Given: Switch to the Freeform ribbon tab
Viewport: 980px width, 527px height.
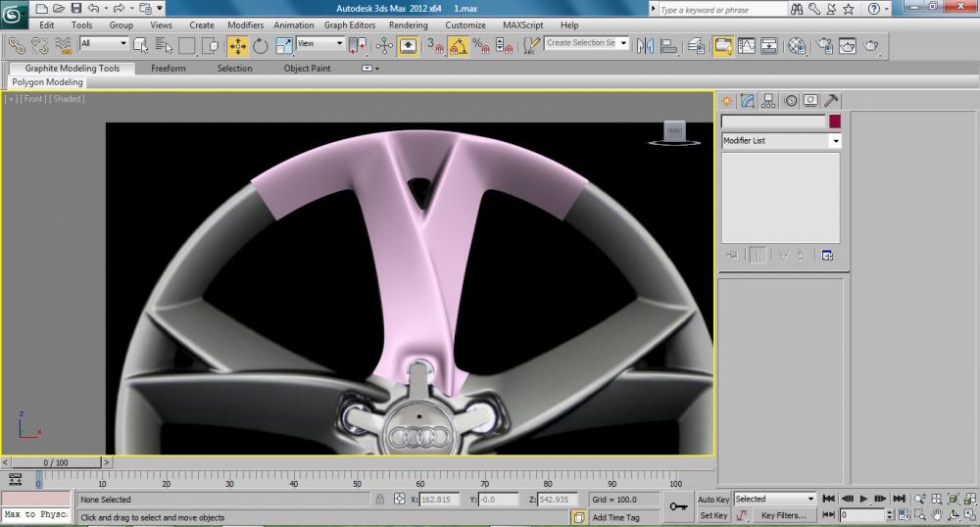Looking at the screenshot, I should coord(168,69).
